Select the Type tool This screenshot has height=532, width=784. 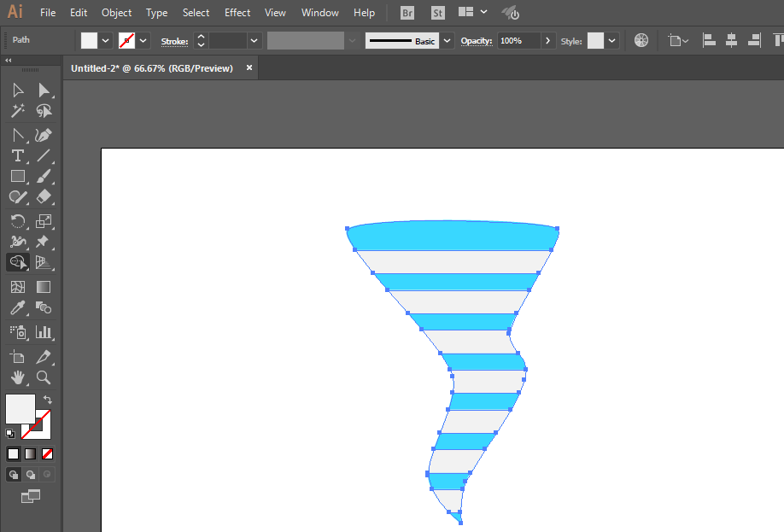click(18, 155)
